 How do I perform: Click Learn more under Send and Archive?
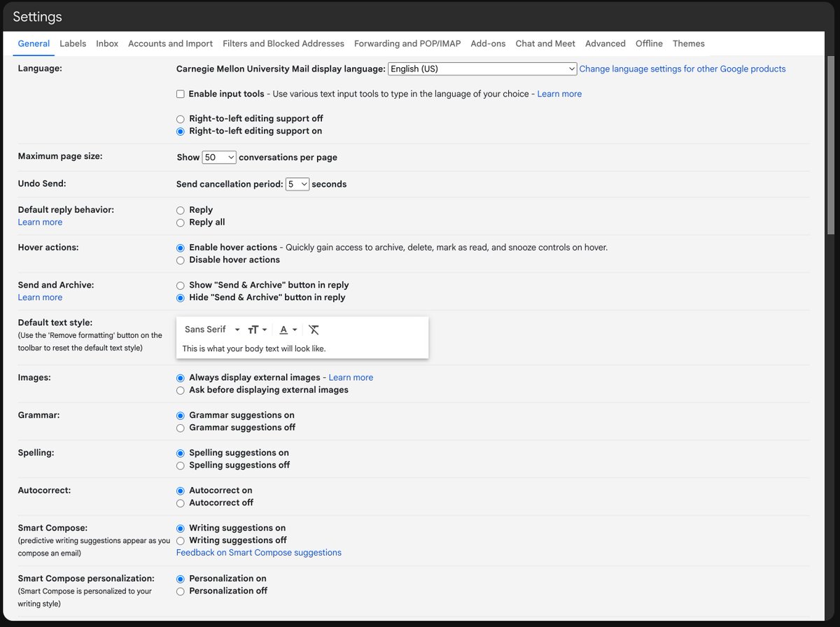point(40,297)
